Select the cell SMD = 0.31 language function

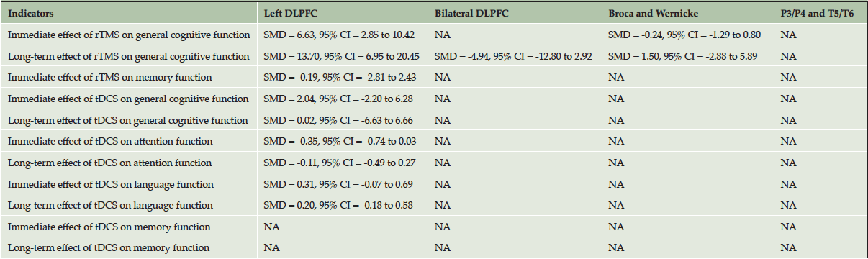338,184
